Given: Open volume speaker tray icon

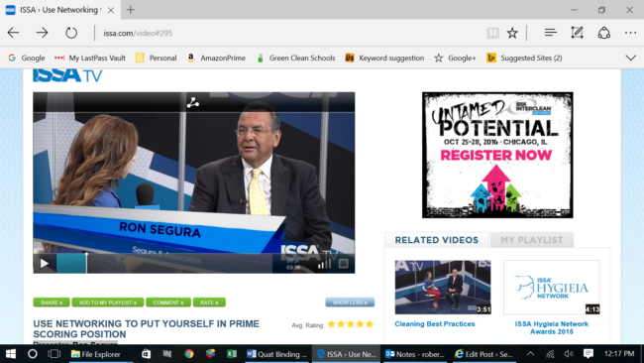Looking at the screenshot, I should [x=569, y=354].
